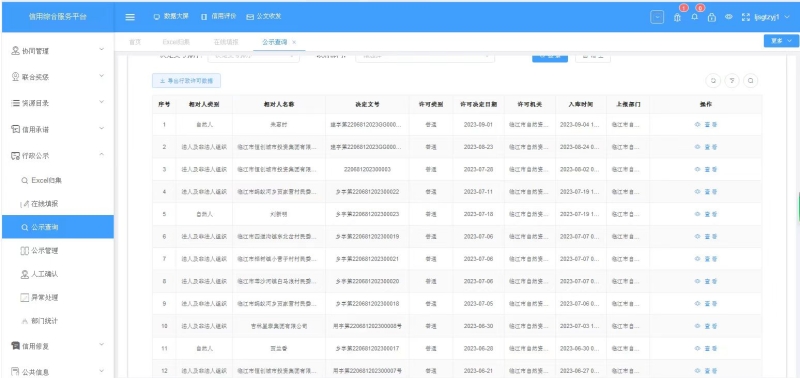Click the 入库时间 column header
The height and width of the screenshot is (378, 800).
click(581, 104)
